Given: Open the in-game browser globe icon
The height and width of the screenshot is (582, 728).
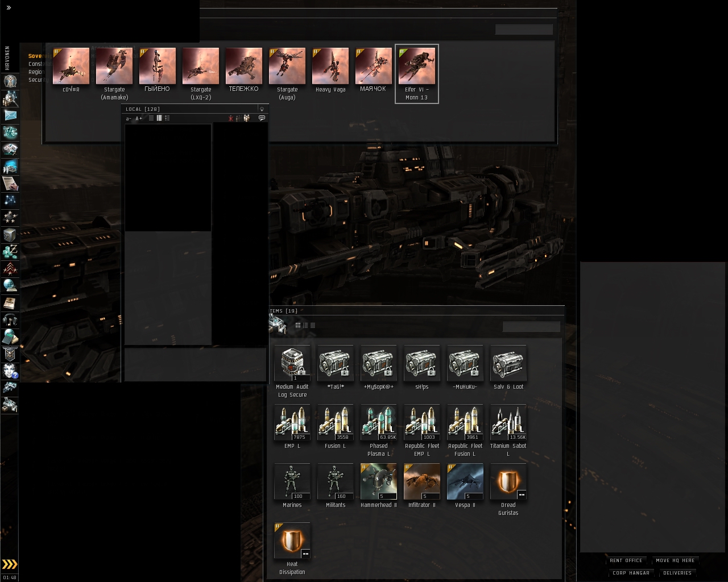Looking at the screenshot, I should pos(10,286).
